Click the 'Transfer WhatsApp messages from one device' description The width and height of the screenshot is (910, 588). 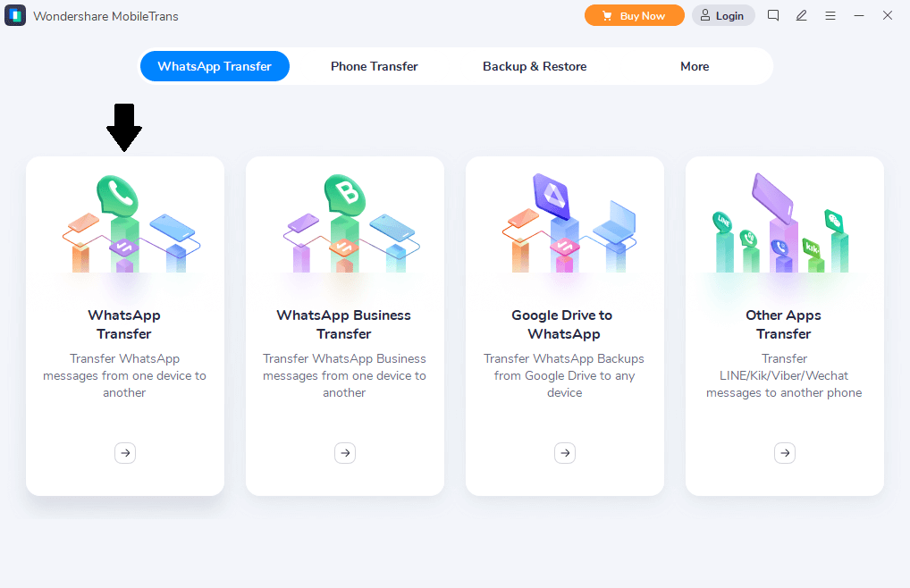[x=124, y=375]
